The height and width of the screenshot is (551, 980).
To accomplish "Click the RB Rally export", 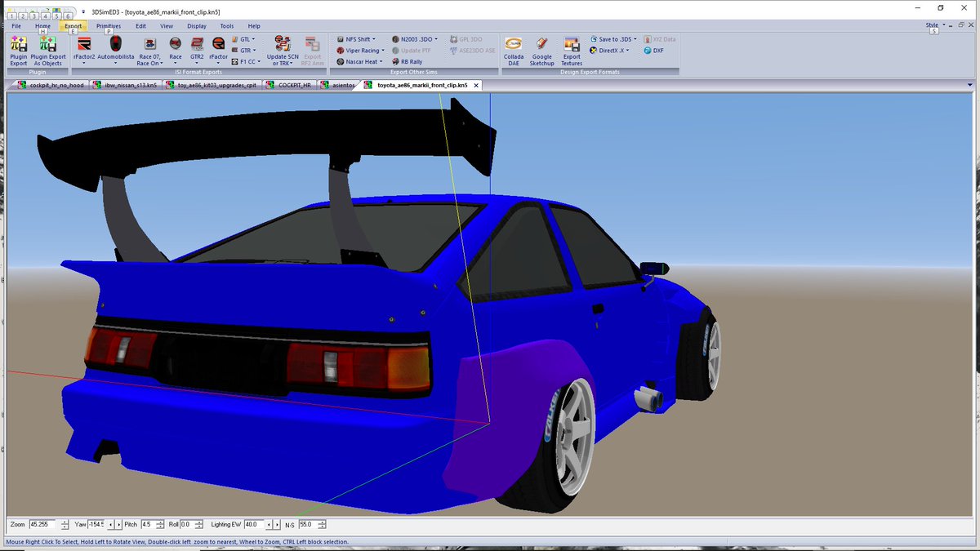I will pyautogui.click(x=406, y=61).
